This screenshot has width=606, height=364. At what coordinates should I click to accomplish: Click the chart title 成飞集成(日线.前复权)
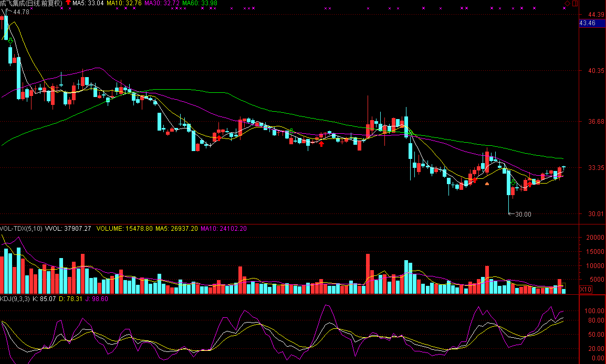click(31, 3)
